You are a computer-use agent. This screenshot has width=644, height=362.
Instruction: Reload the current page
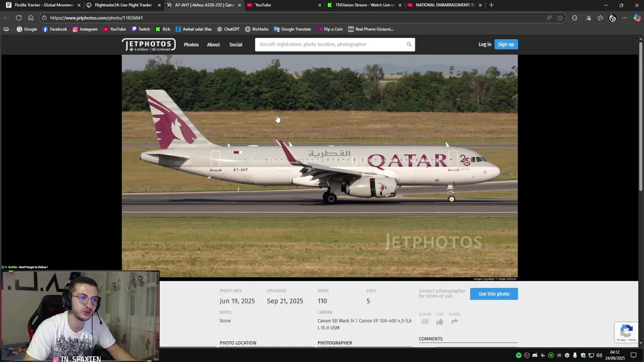tap(19, 18)
